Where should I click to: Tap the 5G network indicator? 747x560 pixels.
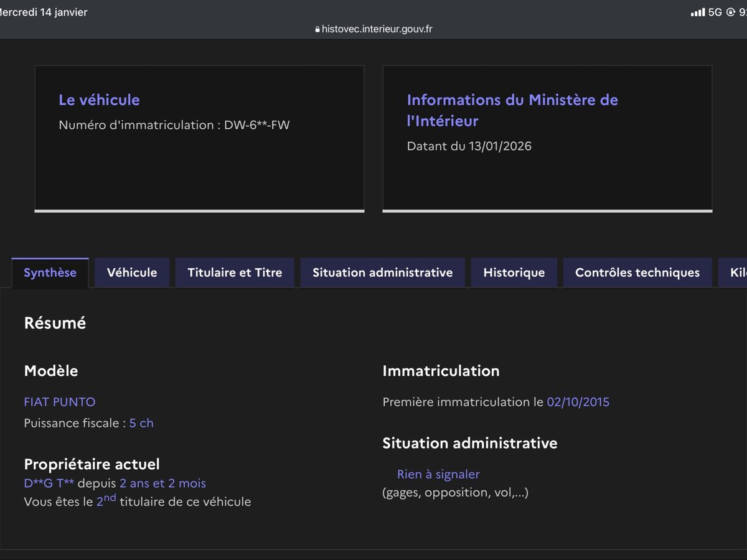pos(715,12)
